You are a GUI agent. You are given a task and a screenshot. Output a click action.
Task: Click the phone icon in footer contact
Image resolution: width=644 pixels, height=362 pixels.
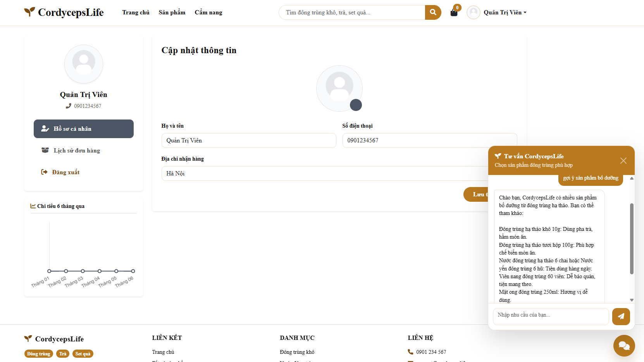[410, 352]
